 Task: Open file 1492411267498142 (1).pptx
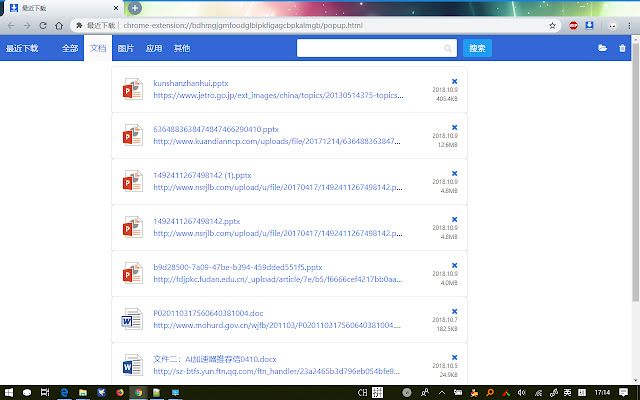pos(203,174)
